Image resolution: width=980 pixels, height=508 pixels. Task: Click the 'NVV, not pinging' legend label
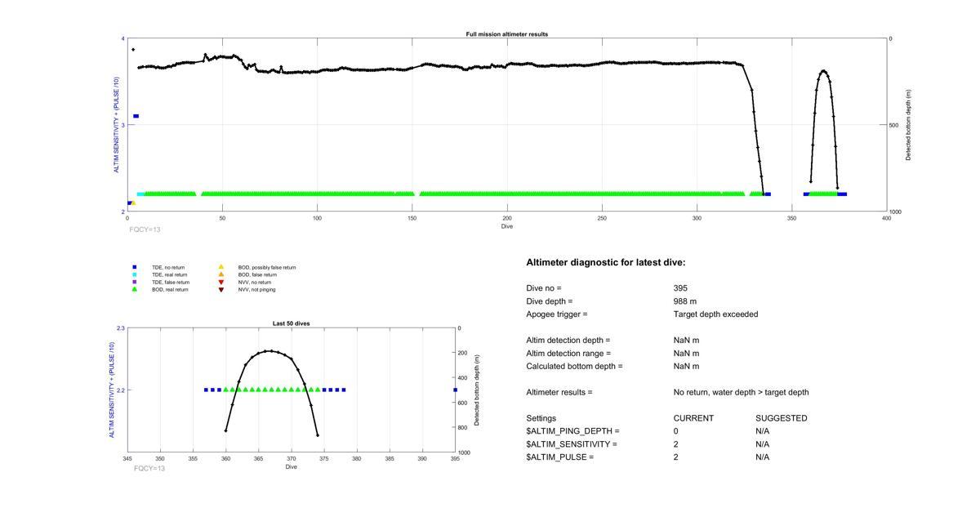click(257, 289)
